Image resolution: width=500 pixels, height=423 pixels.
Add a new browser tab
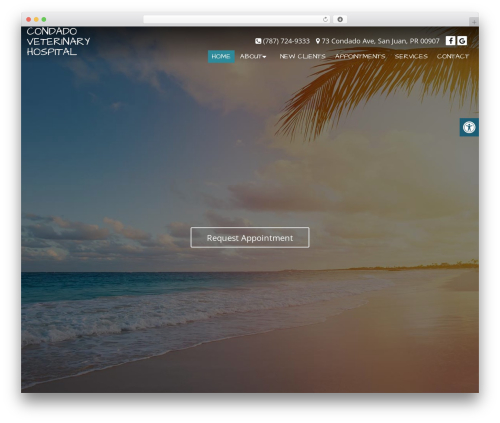[474, 22]
